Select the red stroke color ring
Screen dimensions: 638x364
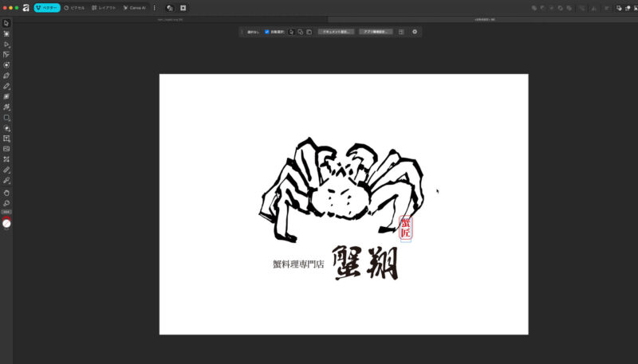6,218
